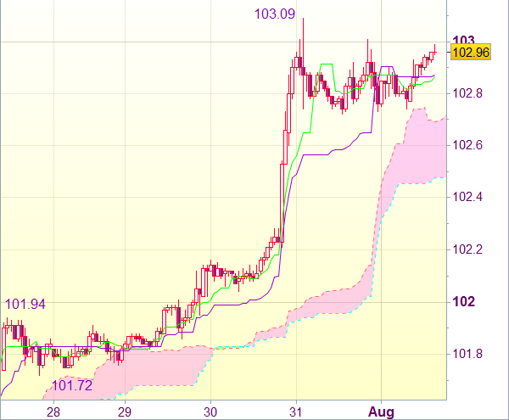Click the date label 31 on time axis
Image resolution: width=509 pixels, height=420 pixels.
(296, 412)
